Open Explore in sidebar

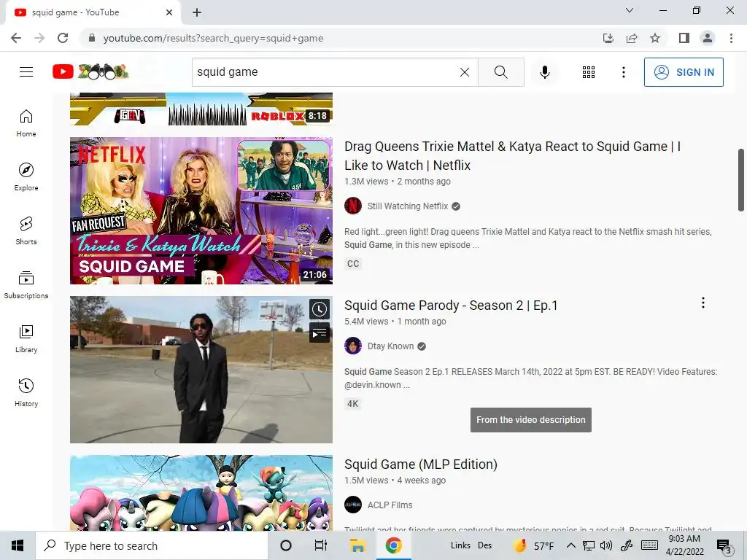click(26, 176)
